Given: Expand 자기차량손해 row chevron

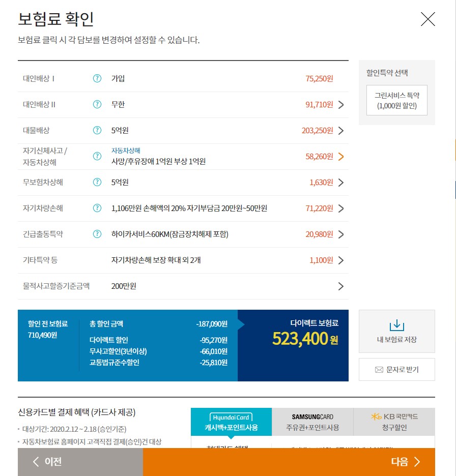Looking at the screenshot, I should [x=341, y=209].
